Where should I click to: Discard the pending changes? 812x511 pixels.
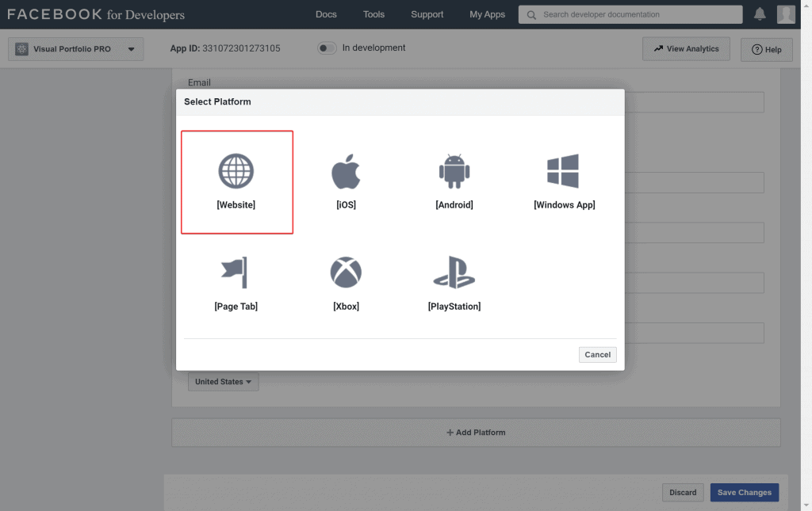tap(683, 492)
